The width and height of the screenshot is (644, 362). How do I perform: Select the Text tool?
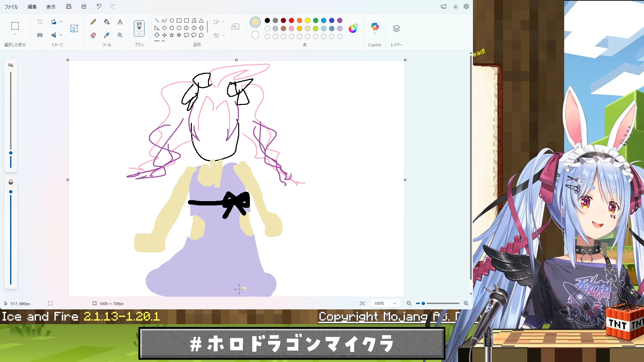coord(120,22)
